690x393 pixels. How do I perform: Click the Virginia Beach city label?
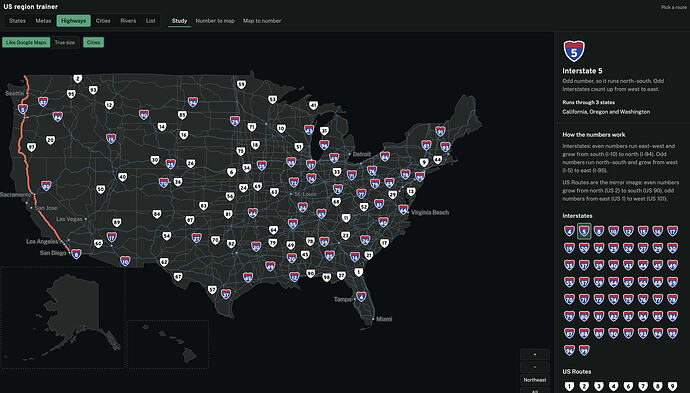click(x=430, y=213)
